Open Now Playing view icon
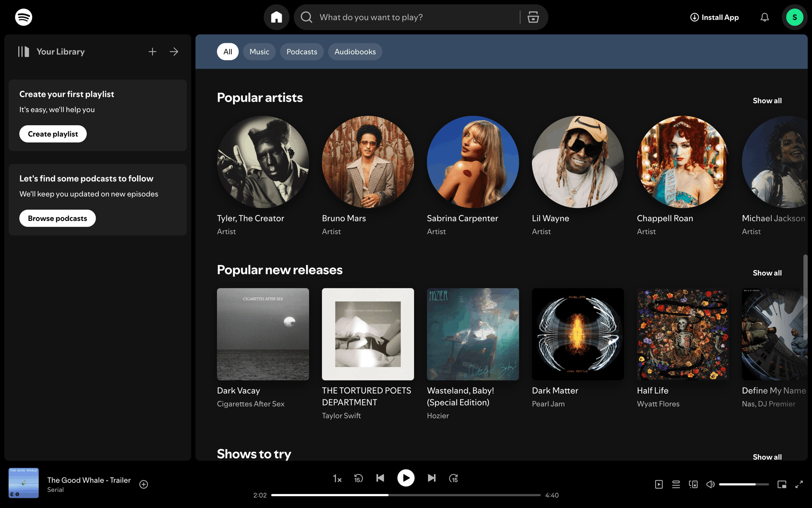 click(659, 484)
